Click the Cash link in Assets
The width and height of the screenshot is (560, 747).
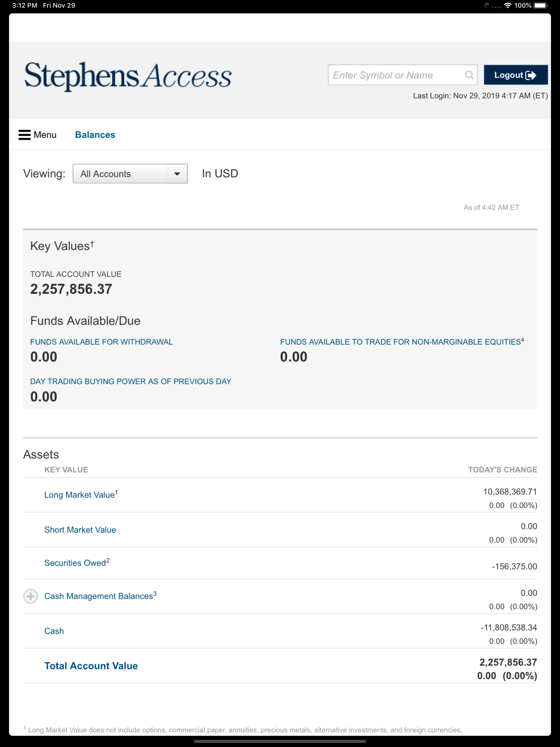(54, 631)
